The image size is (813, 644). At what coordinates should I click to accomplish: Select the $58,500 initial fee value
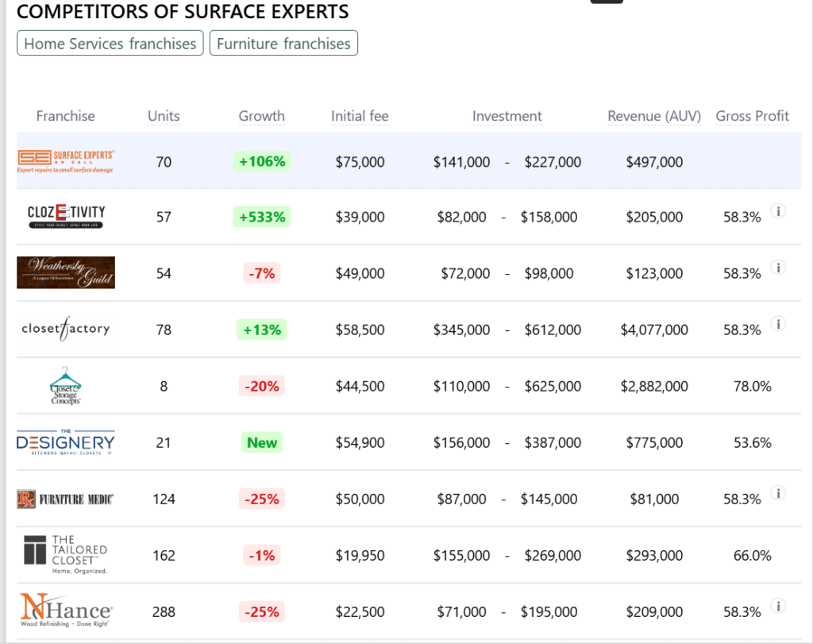[360, 330]
